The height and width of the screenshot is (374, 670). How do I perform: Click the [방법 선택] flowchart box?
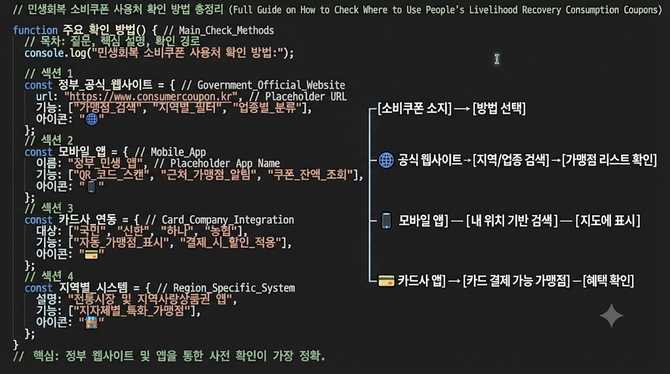pos(499,108)
